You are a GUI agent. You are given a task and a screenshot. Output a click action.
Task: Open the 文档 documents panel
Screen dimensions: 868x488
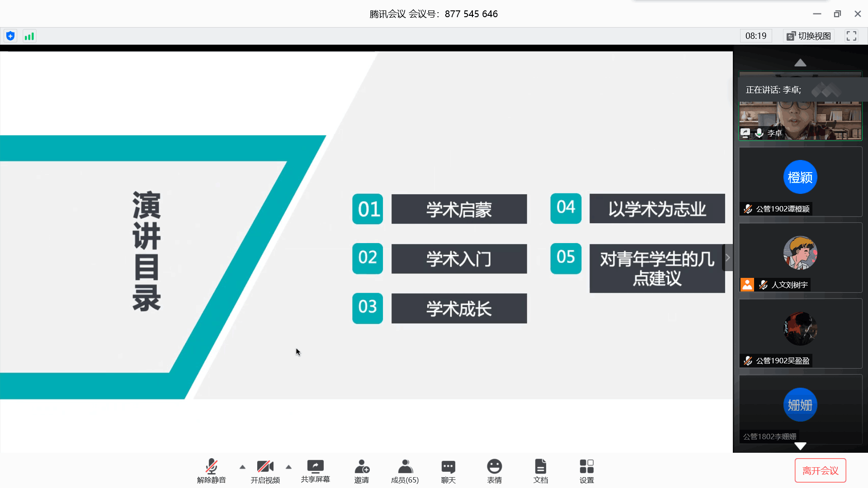tap(541, 471)
